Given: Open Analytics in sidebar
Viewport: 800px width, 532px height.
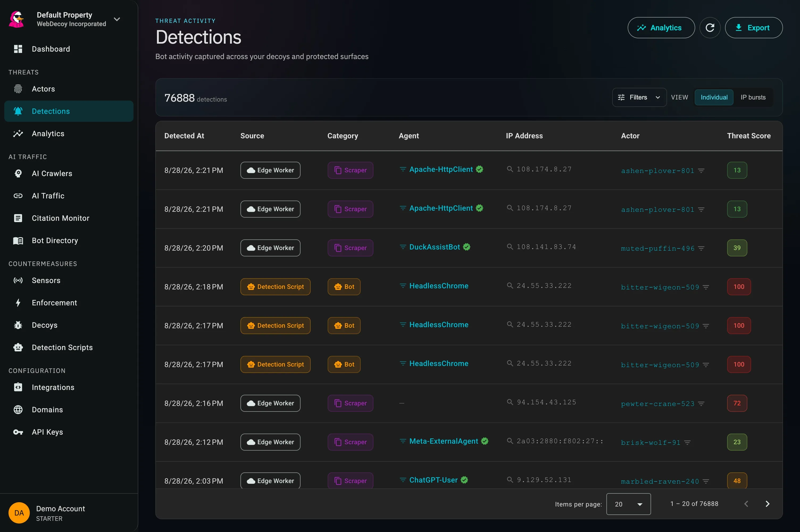Looking at the screenshot, I should (69, 134).
